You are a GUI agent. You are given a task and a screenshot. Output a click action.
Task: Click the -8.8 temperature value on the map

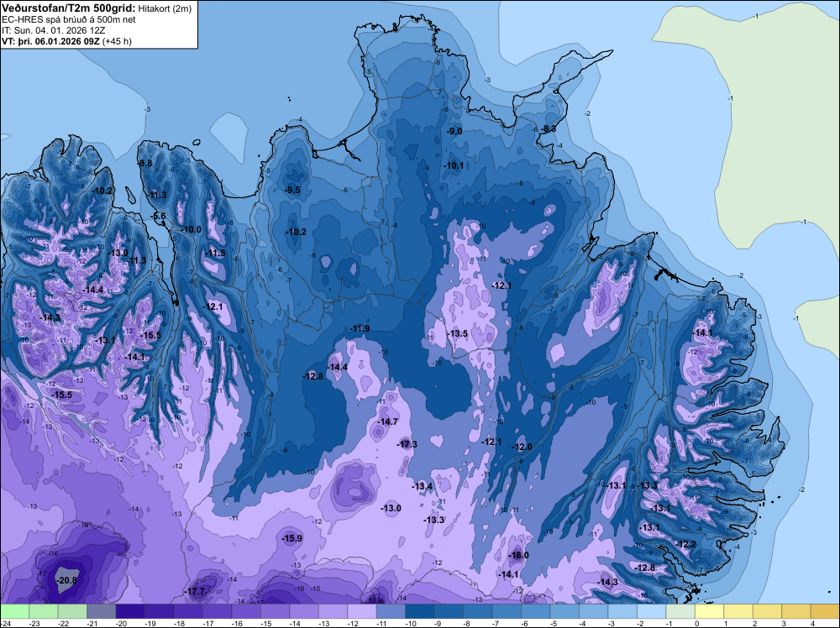[145, 163]
